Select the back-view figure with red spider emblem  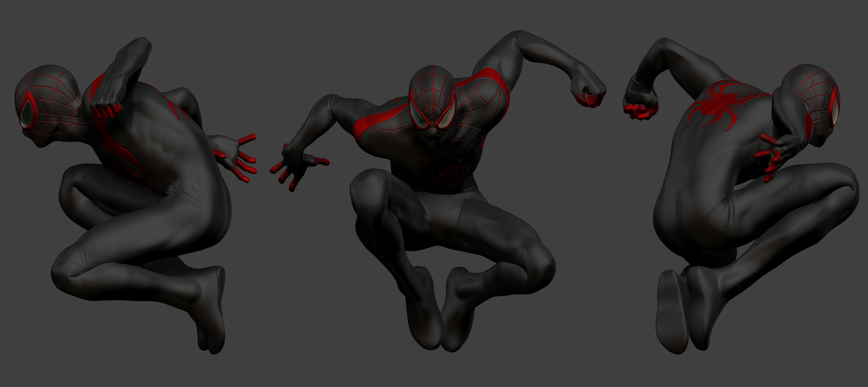741,195
